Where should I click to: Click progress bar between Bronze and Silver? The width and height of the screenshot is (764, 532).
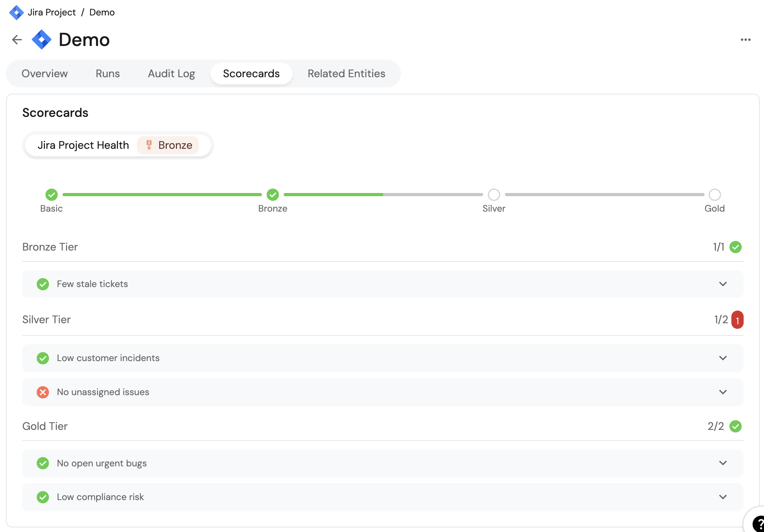pos(383,194)
